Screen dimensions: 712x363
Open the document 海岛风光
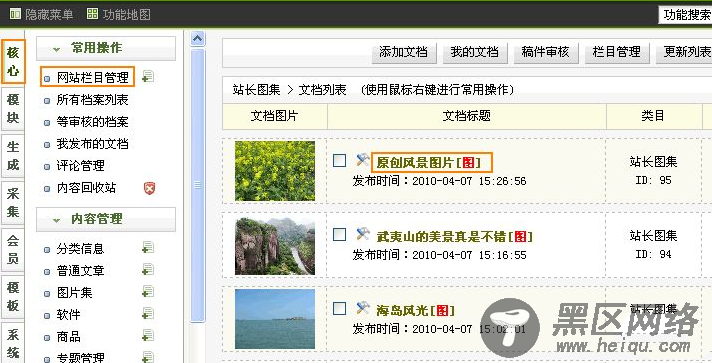pyautogui.click(x=415, y=310)
